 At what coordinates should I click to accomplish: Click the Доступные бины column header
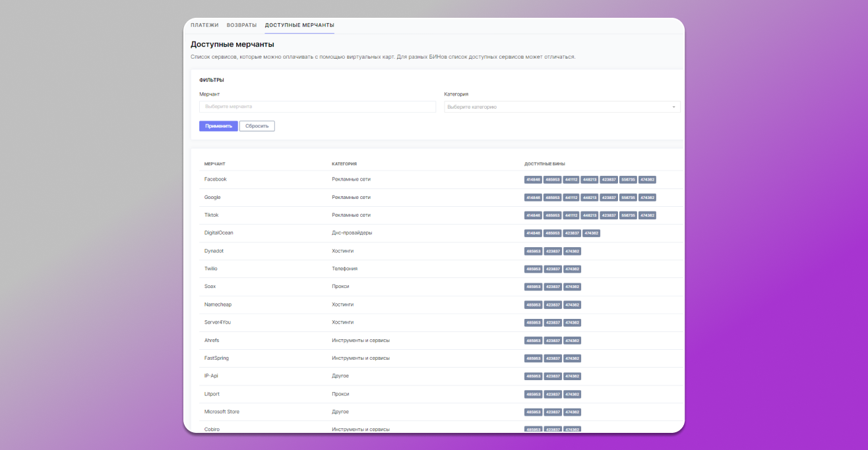pyautogui.click(x=544, y=164)
